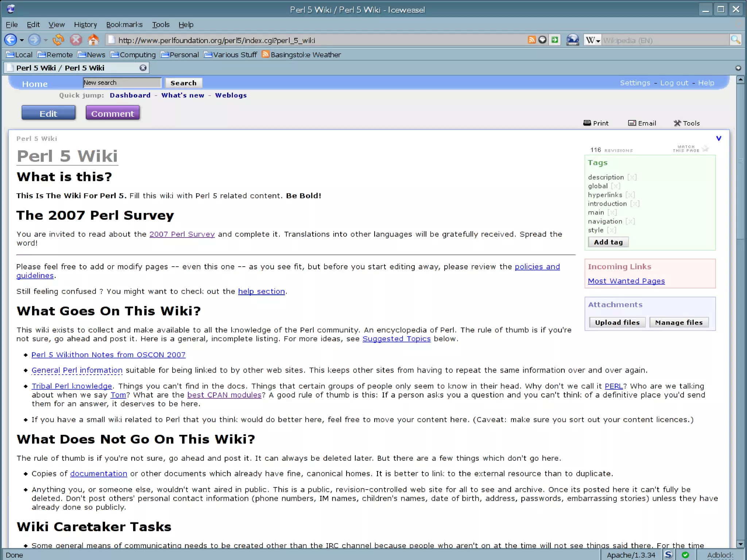
Task: Open the View menu
Action: tap(57, 24)
